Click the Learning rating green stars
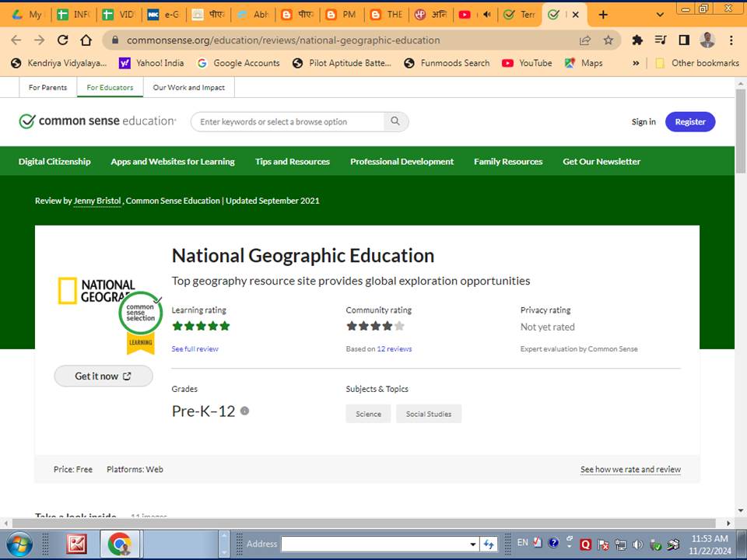This screenshot has height=560, width=747. pos(201,326)
